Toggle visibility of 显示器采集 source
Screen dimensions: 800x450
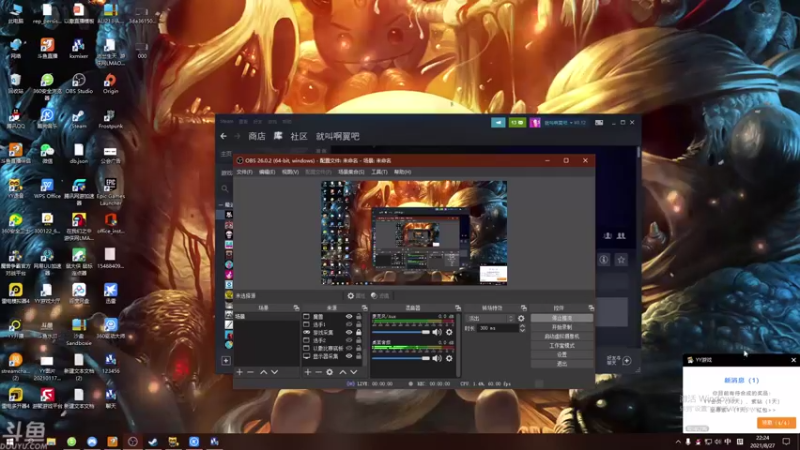click(x=349, y=356)
